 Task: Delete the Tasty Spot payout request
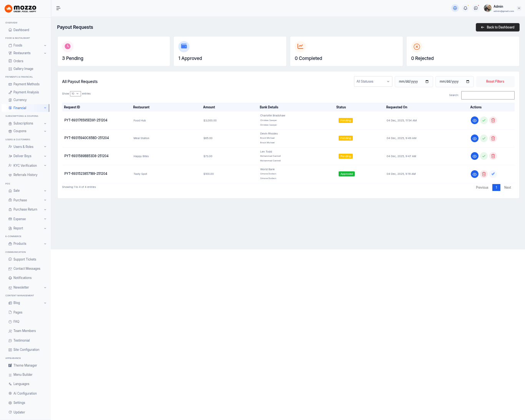point(484,174)
